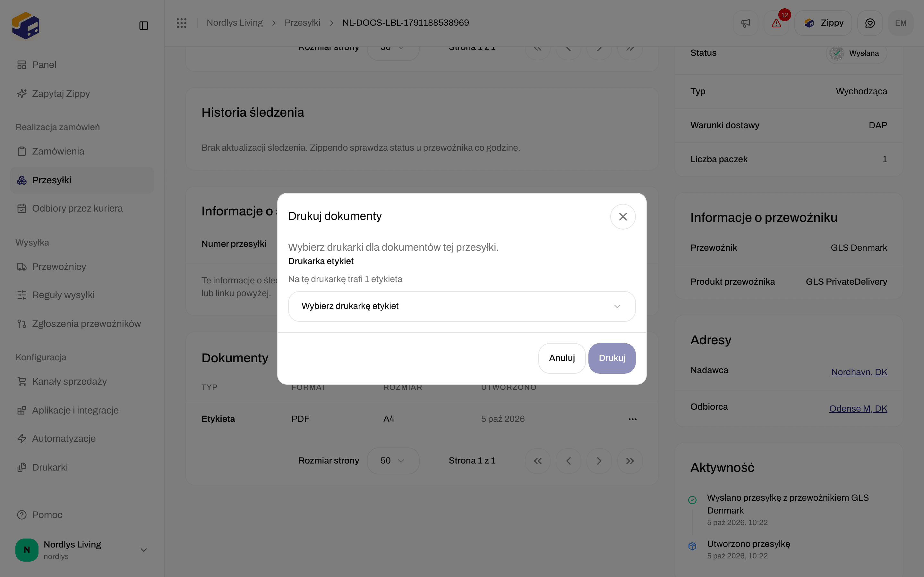
Task: View alerts with the warning triangle icon
Action: (776, 23)
